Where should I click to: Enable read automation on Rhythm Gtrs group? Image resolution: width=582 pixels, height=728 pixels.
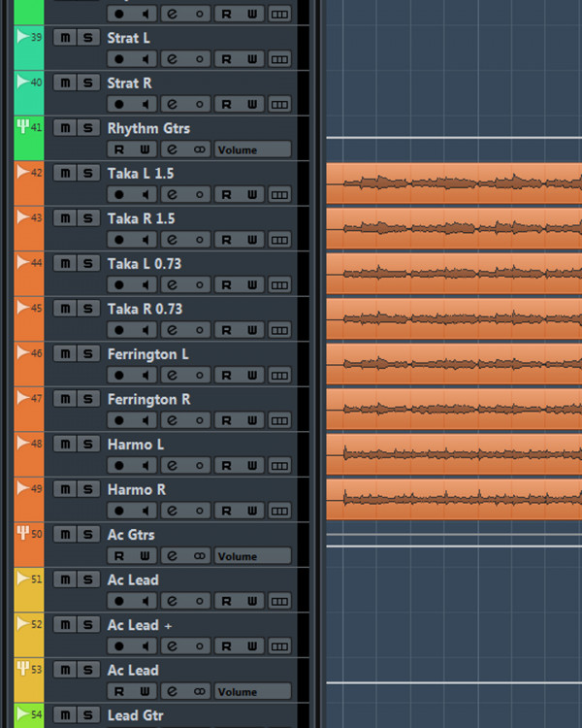(x=119, y=149)
